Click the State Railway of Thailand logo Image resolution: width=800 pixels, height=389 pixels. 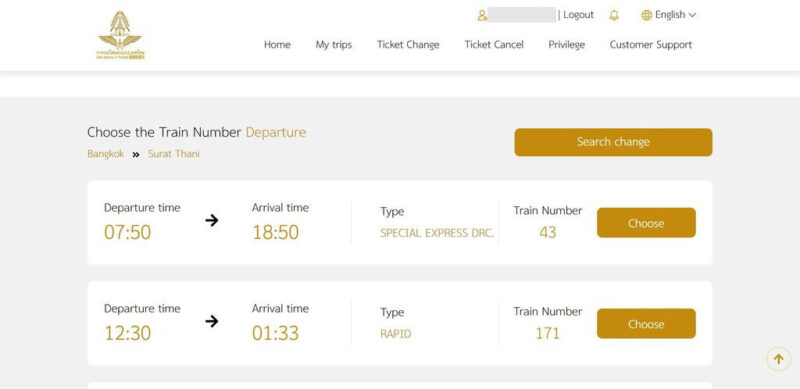(120, 35)
